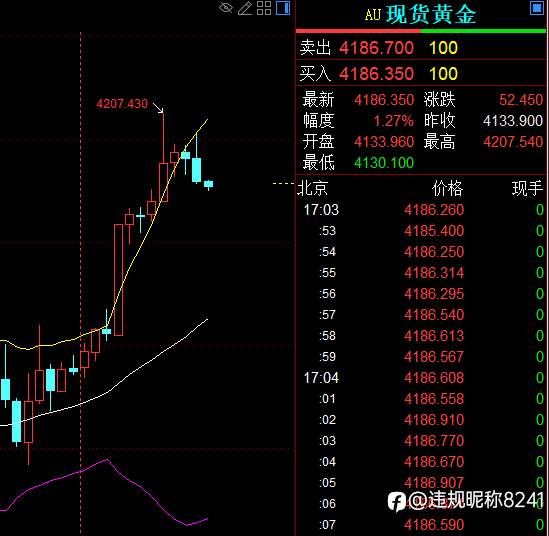This screenshot has width=549, height=536.
Task: Click the 最高 value 4207.540
Action: pos(513,142)
